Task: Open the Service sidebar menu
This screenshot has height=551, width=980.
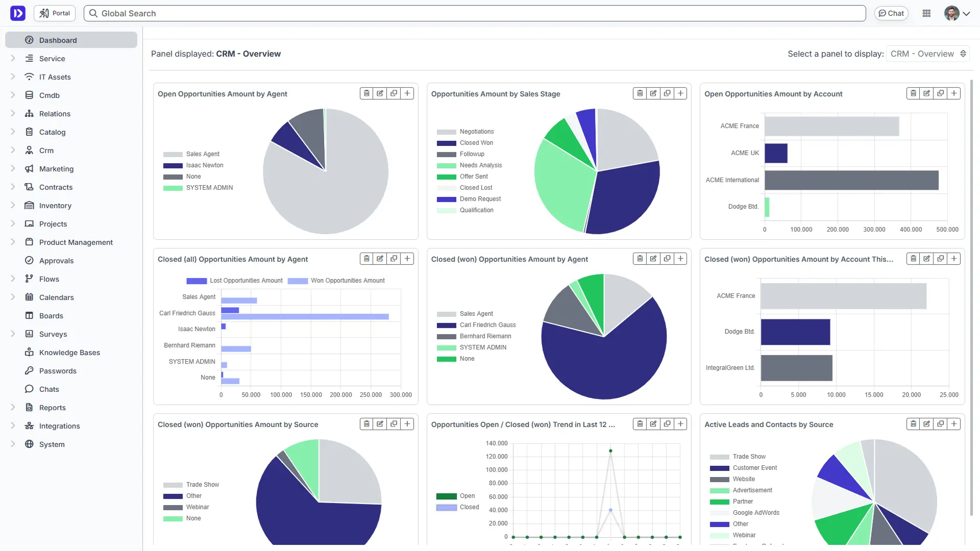Action: point(52,58)
